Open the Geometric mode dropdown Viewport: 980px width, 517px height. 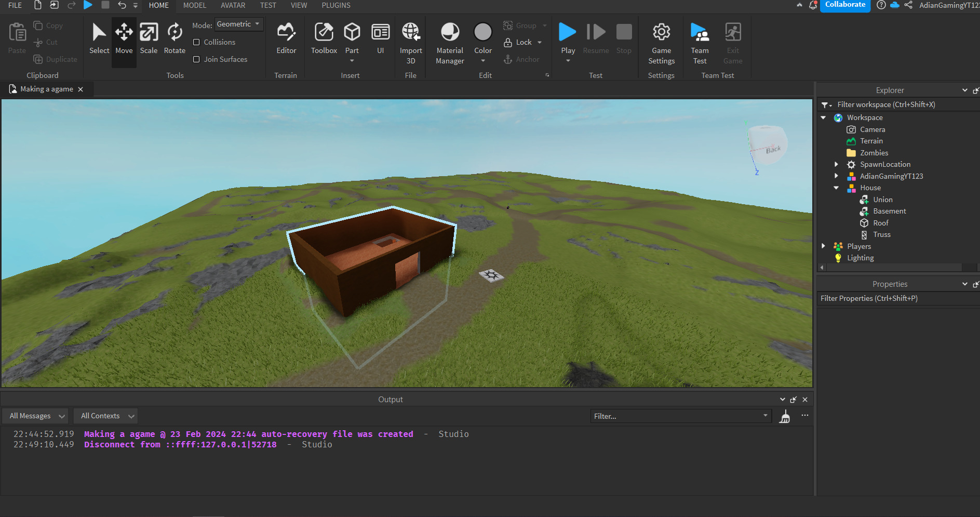(238, 24)
